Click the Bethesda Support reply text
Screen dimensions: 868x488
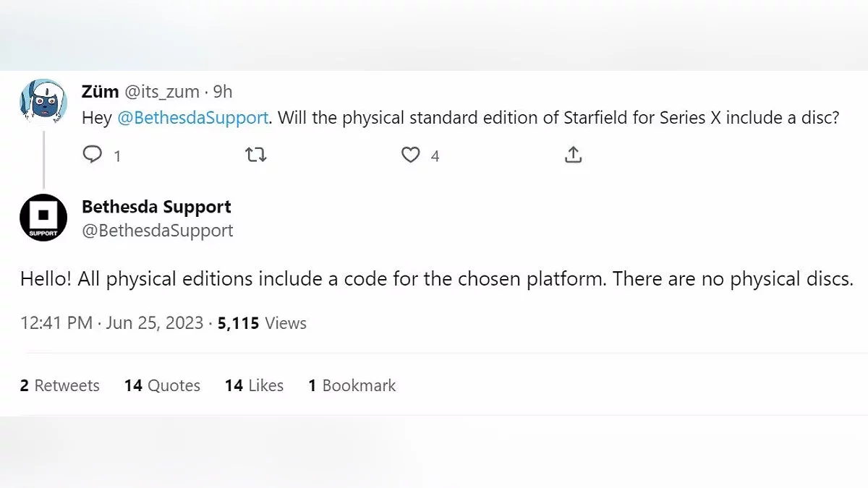tap(437, 279)
